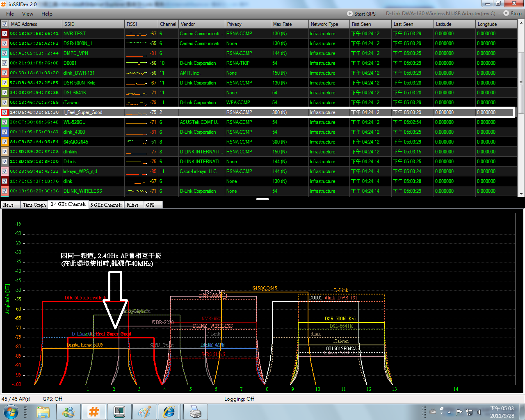Click the network table's vertical scrollbar thumb
525x420 pixels.
pos(521,83)
